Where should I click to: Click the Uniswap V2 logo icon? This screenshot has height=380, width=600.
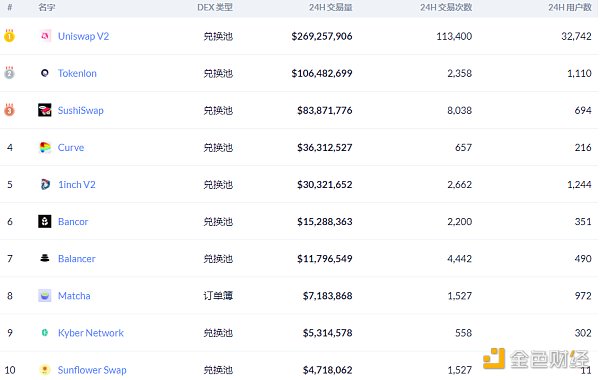[x=45, y=36]
